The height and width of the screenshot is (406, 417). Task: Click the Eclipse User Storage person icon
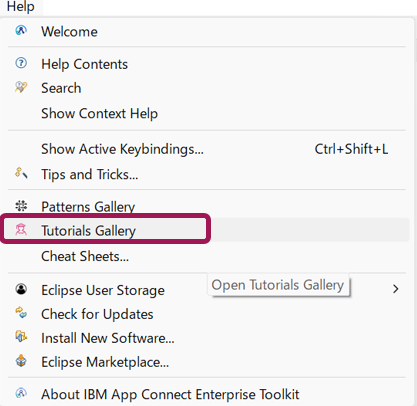[21, 289]
